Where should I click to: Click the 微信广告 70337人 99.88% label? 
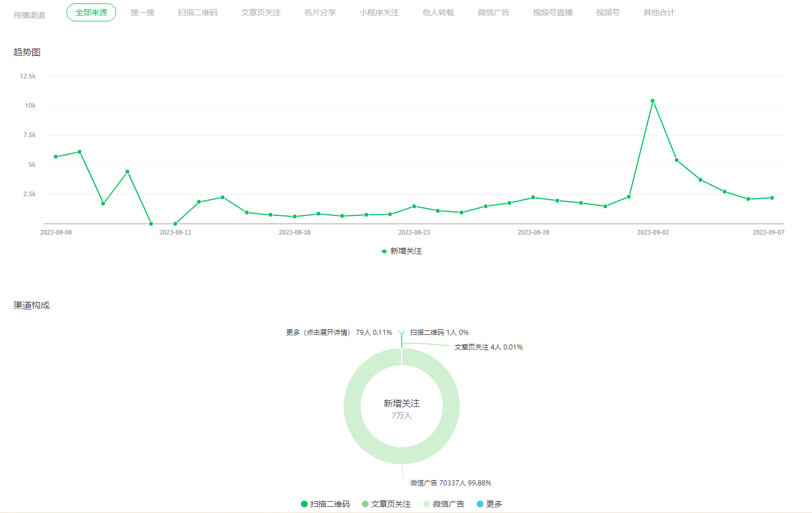451,483
